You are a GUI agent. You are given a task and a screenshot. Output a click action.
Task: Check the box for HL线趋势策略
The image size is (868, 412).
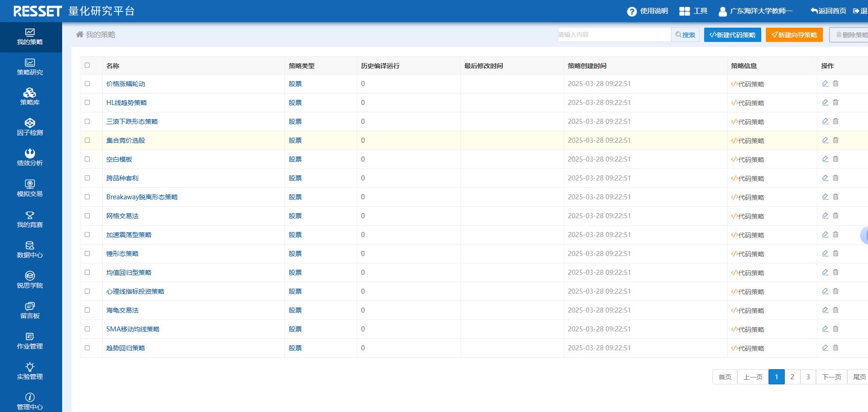point(87,102)
